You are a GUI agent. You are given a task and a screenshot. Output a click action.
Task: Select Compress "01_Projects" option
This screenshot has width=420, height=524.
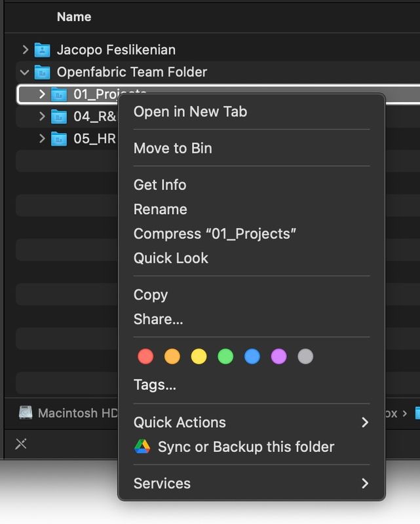tap(215, 234)
